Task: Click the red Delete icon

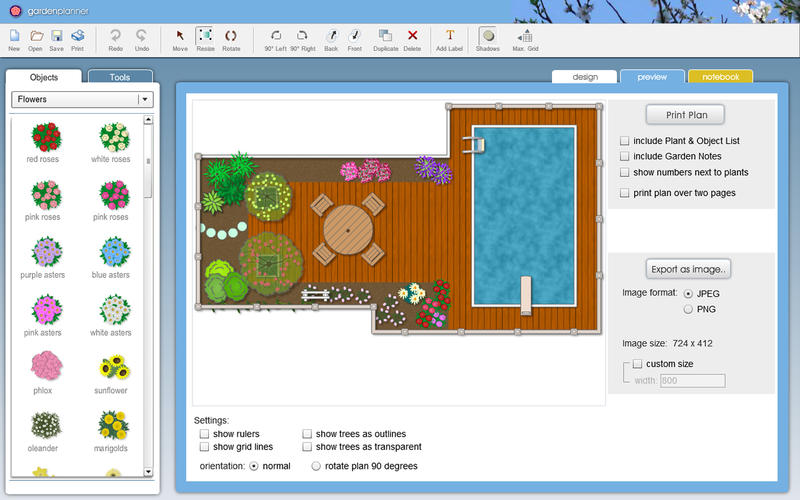Action: click(x=412, y=36)
